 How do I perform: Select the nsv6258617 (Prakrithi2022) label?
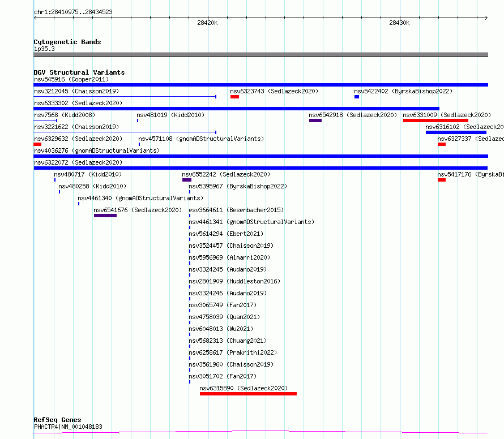coord(233,352)
